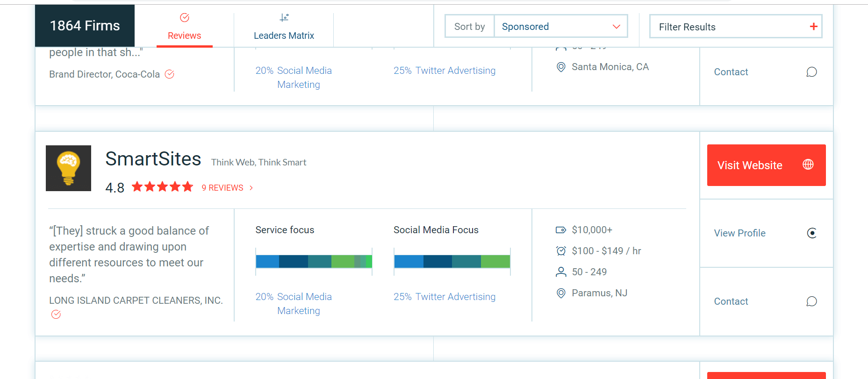Click the 1864 Firms header label
This screenshot has height=379, width=868.
[x=85, y=26]
